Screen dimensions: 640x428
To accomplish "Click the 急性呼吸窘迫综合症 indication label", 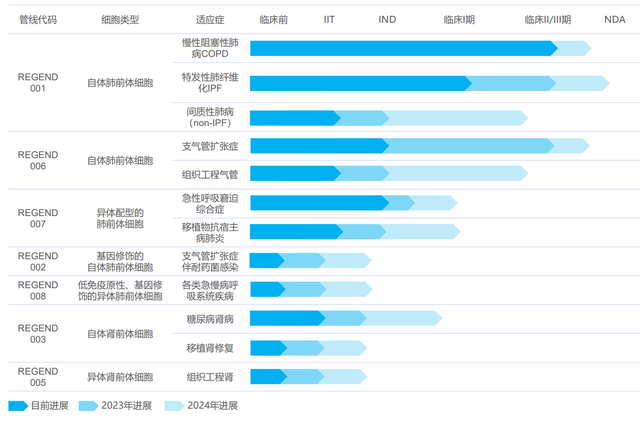I will tap(210, 204).
